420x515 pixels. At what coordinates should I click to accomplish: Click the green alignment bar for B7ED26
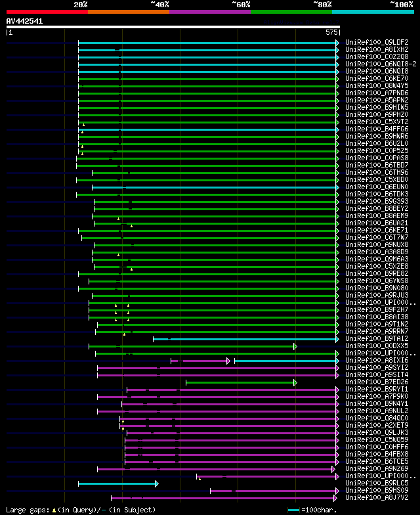pos(241,382)
